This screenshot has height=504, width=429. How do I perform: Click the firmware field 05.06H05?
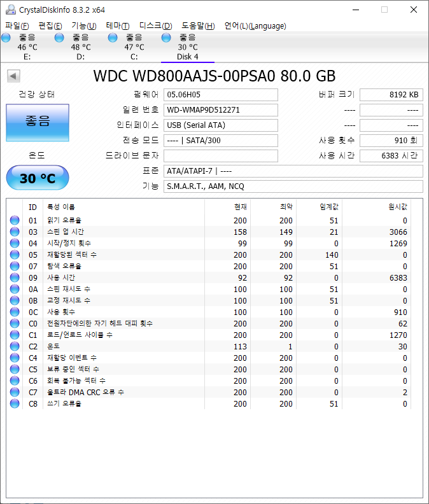click(x=221, y=95)
